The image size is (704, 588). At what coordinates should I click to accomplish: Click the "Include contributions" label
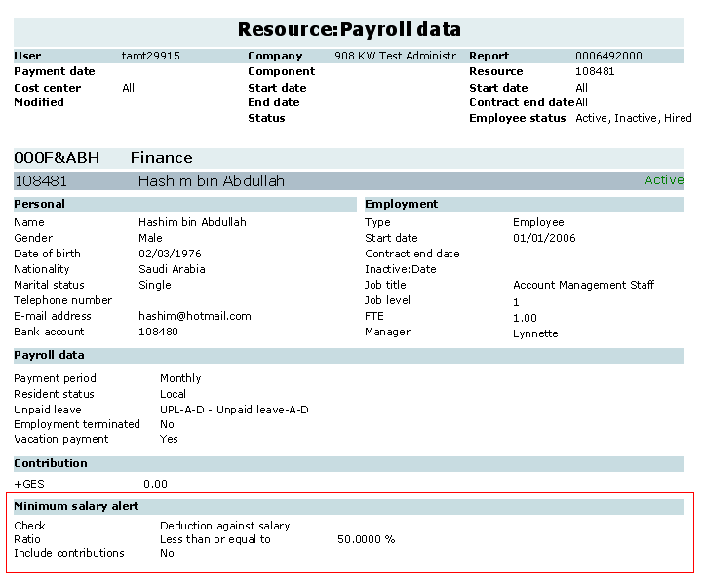click(x=69, y=553)
